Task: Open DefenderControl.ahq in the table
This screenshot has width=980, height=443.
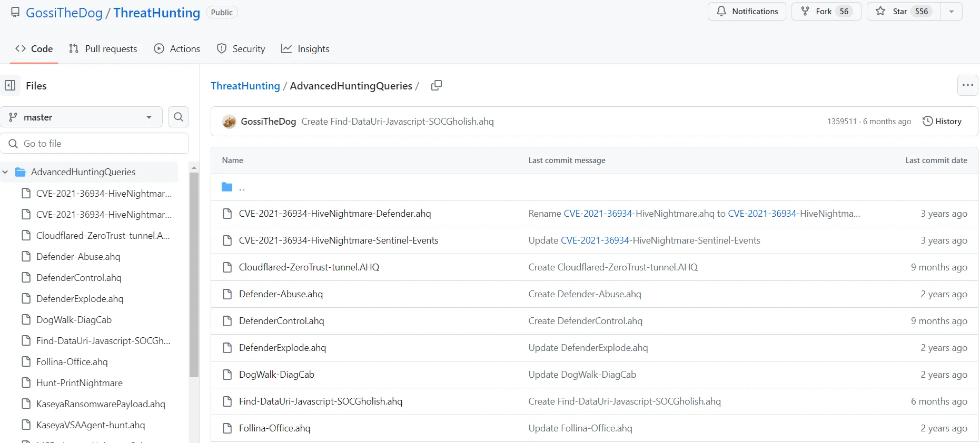Action: 282,321
